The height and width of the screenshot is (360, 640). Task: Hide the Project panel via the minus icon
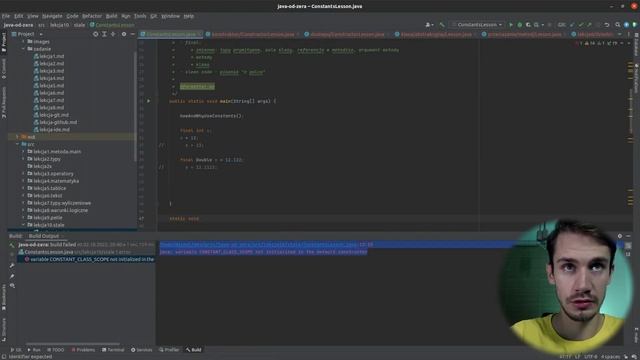coord(133,34)
